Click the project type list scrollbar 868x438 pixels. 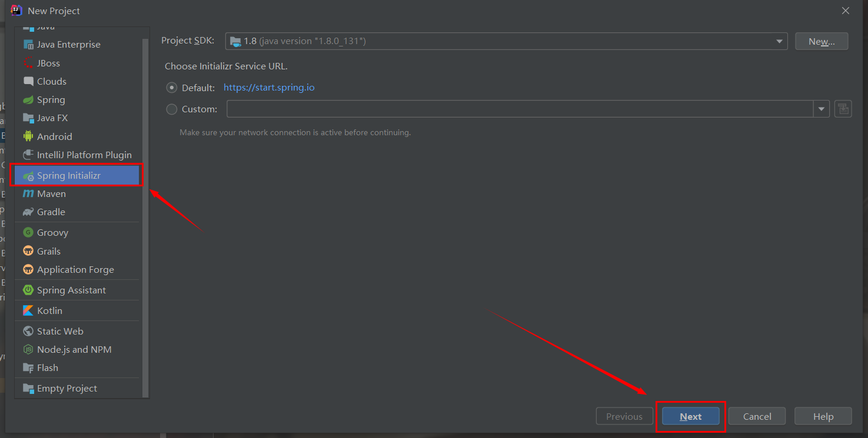click(145, 218)
